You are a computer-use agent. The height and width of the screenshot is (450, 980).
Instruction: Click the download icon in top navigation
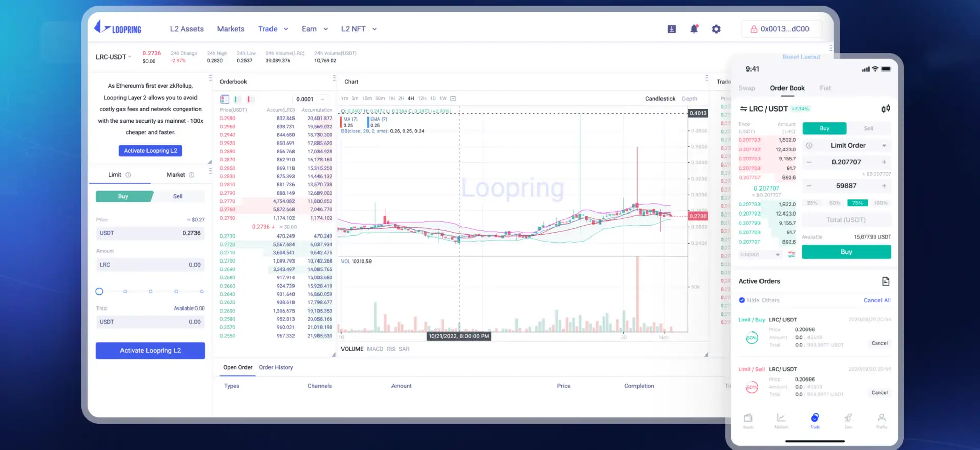tap(672, 29)
